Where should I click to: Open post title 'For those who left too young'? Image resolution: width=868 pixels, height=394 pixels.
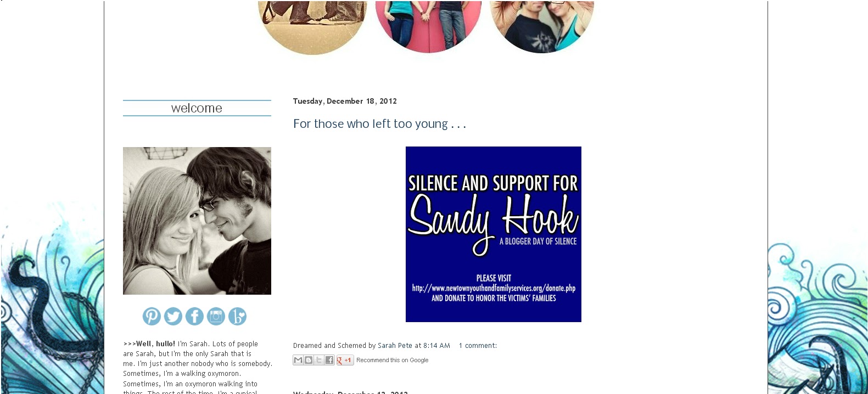[379, 124]
